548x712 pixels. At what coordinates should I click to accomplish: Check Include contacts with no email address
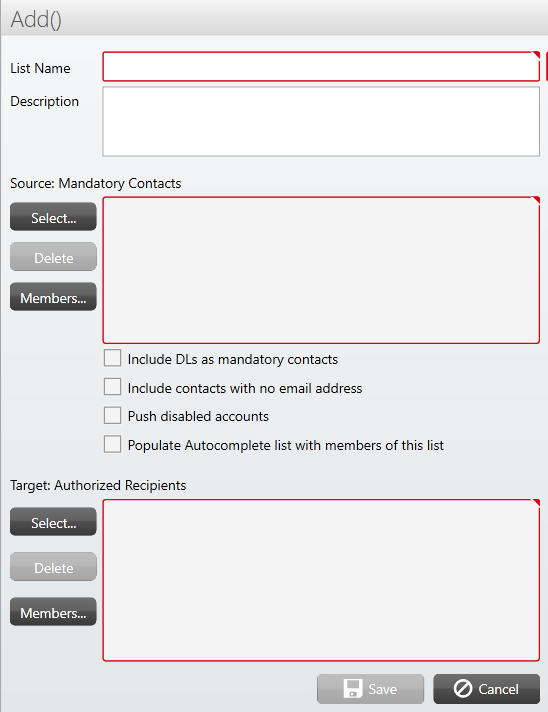112,387
